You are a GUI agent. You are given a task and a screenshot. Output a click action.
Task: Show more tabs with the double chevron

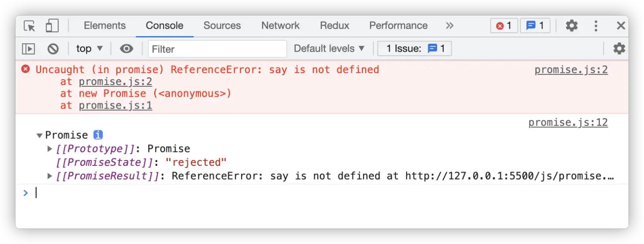[x=450, y=26]
